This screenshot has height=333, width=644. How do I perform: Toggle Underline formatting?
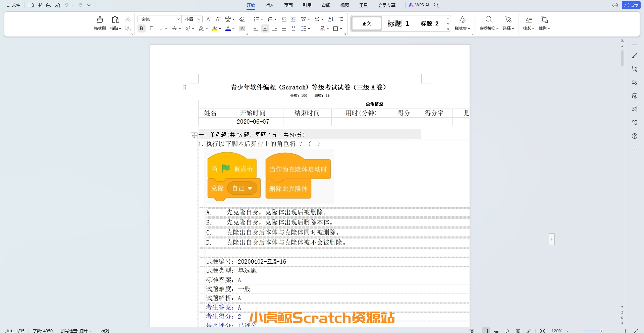[x=161, y=29]
